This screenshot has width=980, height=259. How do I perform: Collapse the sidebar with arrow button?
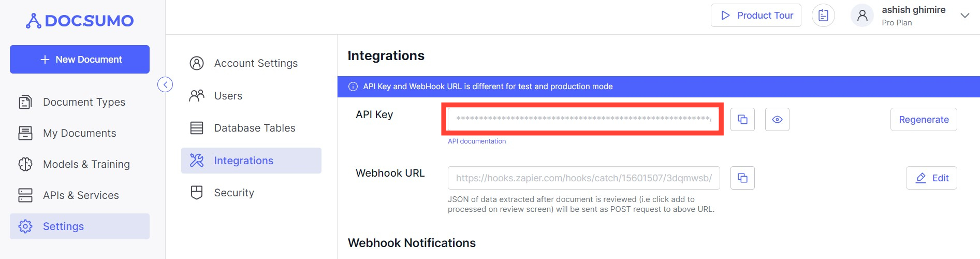point(165,84)
